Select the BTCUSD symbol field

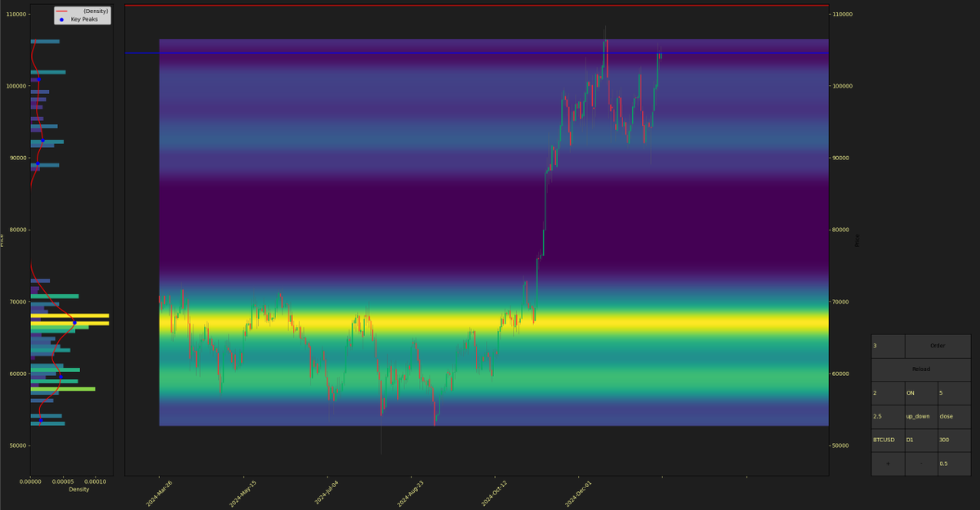tap(888, 440)
